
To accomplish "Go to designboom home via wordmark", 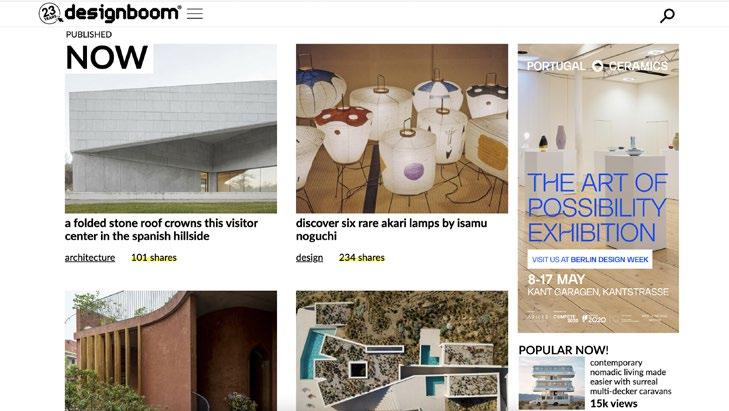I will click(123, 13).
